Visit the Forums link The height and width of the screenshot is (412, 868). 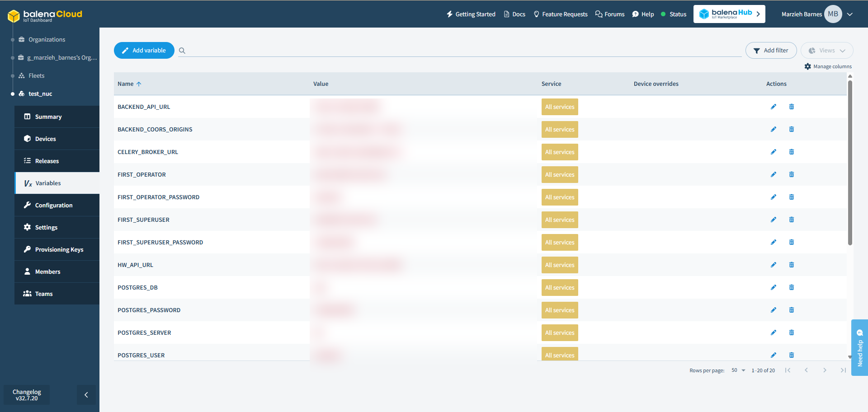click(x=610, y=14)
